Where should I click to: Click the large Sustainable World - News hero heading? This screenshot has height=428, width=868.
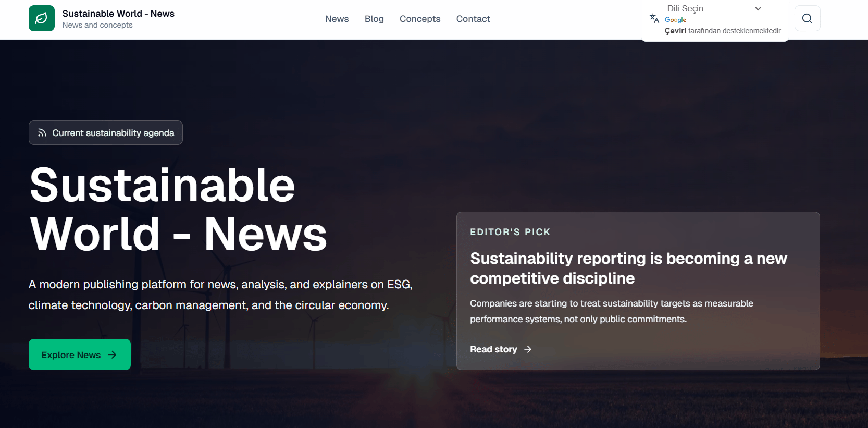point(178,209)
